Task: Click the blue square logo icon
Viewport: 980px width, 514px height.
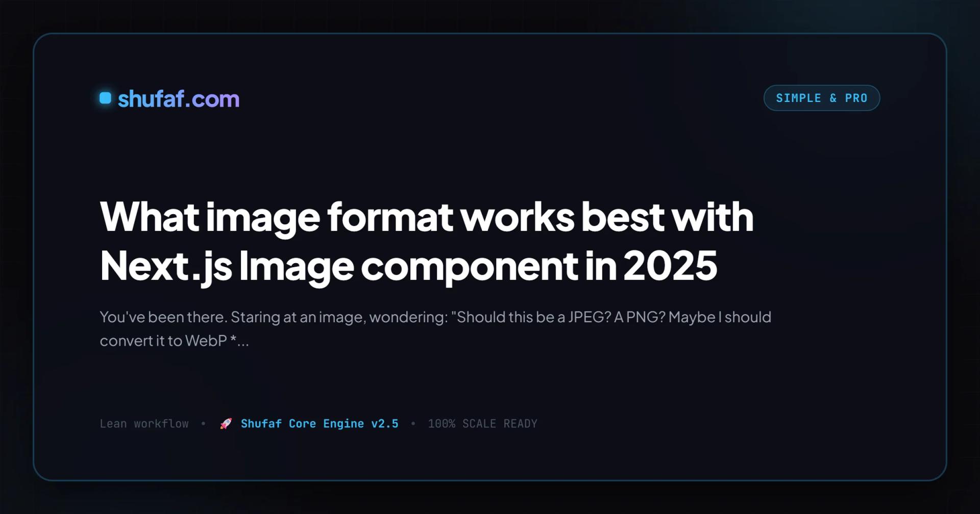Action: click(x=105, y=98)
